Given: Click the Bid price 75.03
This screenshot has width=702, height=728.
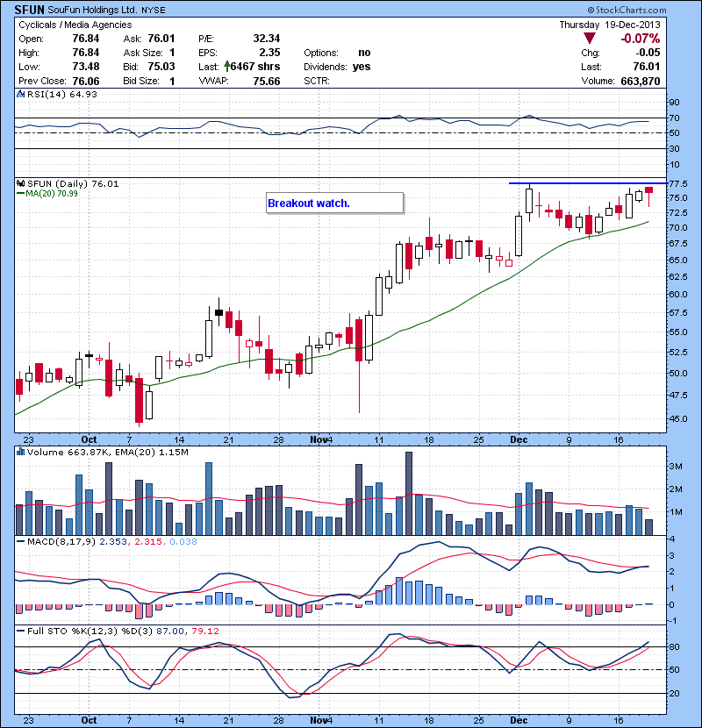Looking at the screenshot, I should [161, 67].
